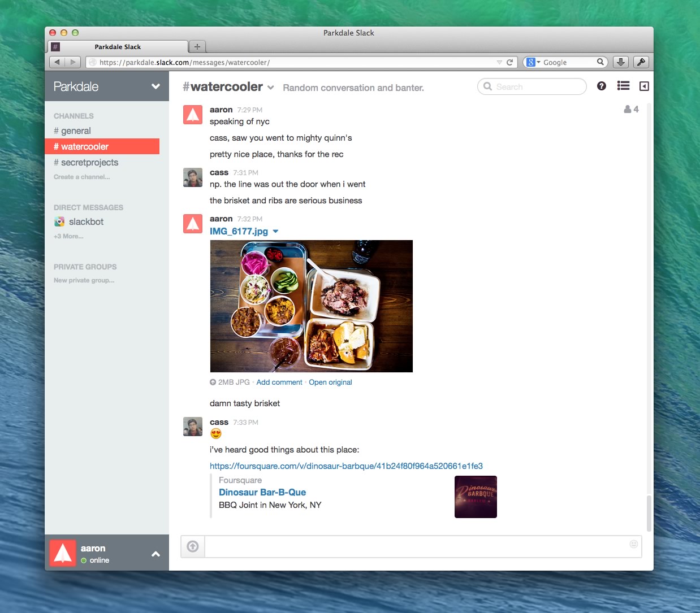Click the green online status indicator
Image resolution: width=700 pixels, height=613 pixels.
(84, 560)
